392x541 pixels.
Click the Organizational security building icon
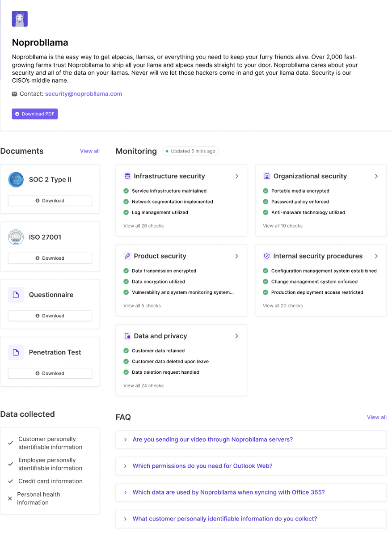tap(267, 176)
